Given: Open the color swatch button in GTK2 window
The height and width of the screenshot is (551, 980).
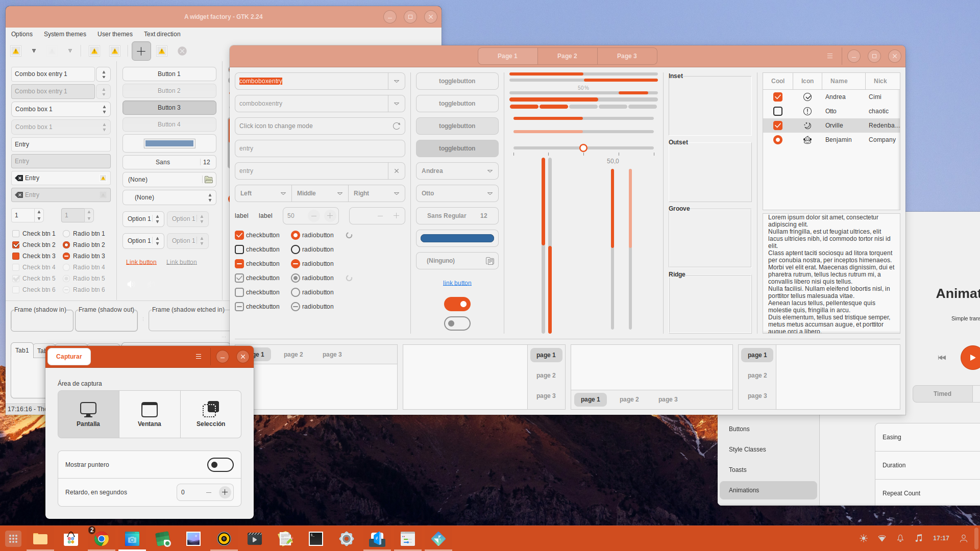Looking at the screenshot, I should 169,143.
